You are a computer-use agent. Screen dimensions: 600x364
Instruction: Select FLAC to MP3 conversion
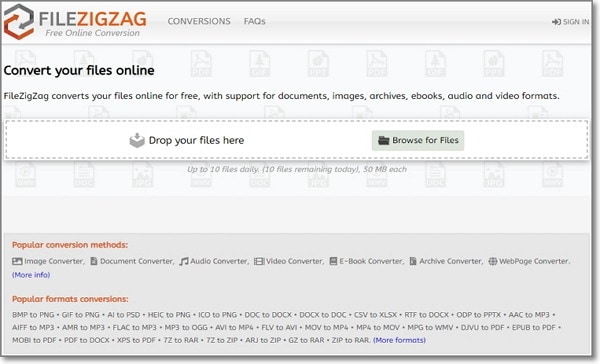click(x=135, y=327)
